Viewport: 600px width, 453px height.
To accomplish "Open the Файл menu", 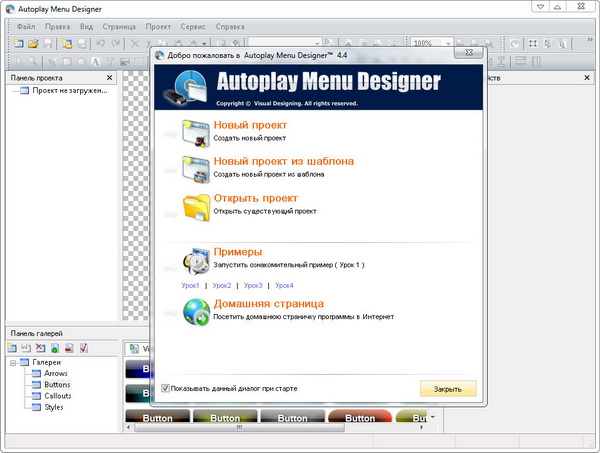I will [26, 26].
